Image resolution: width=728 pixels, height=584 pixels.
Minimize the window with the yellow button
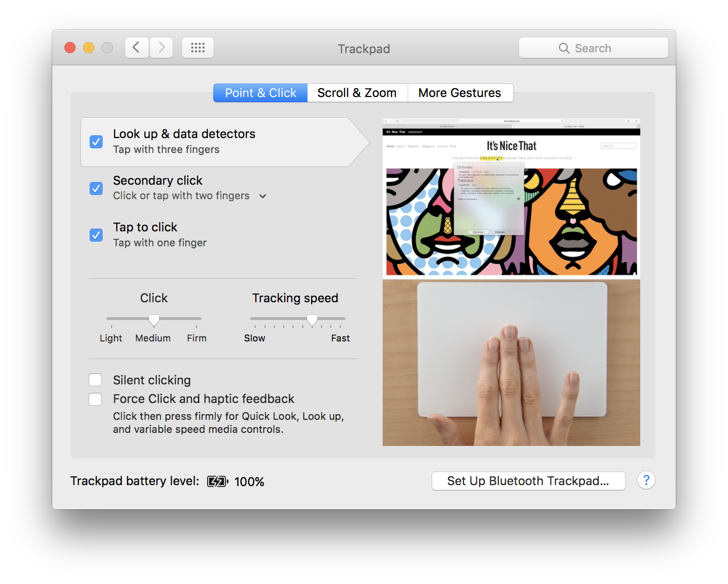point(89,48)
